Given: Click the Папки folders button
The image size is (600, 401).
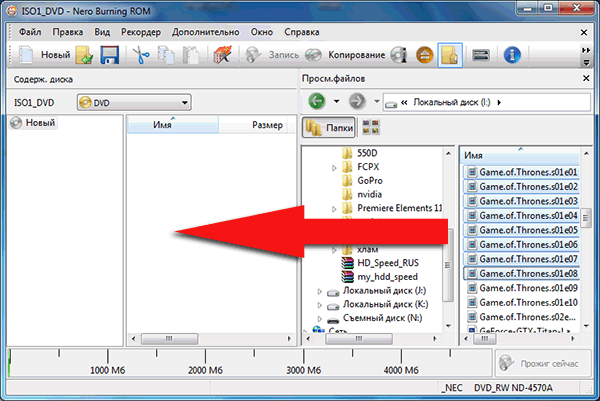Looking at the screenshot, I should [x=329, y=127].
